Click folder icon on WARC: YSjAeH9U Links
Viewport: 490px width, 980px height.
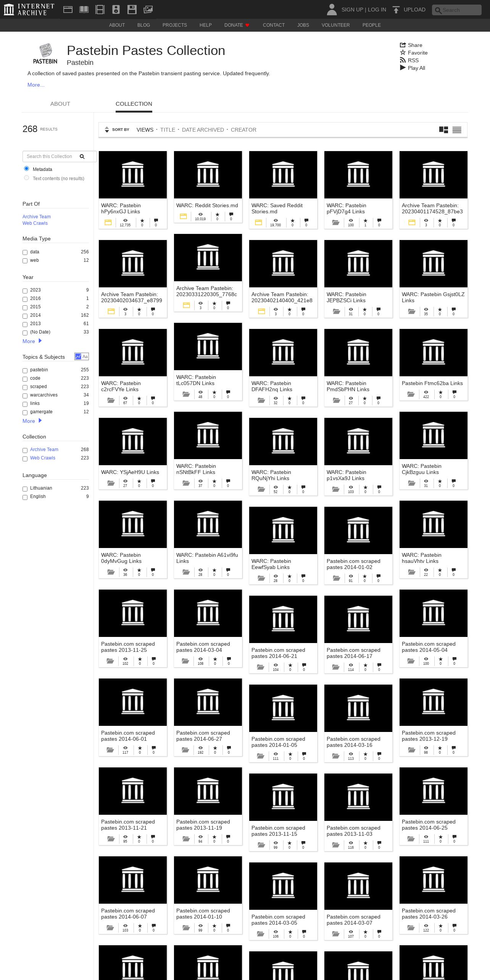click(x=111, y=483)
